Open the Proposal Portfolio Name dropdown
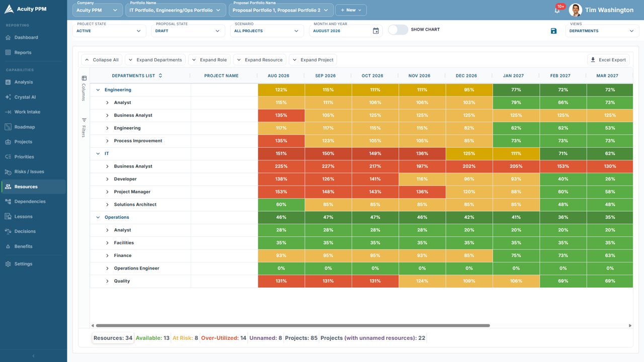644x362 pixels. click(281, 10)
